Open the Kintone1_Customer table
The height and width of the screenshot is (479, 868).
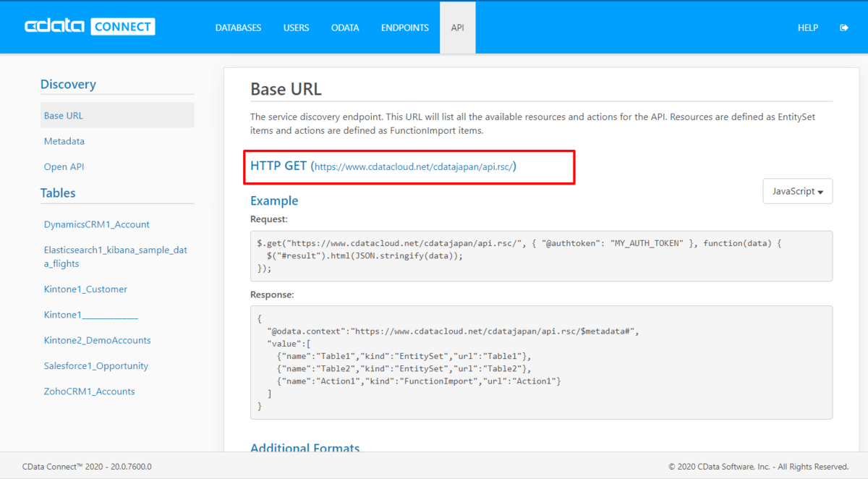click(85, 289)
